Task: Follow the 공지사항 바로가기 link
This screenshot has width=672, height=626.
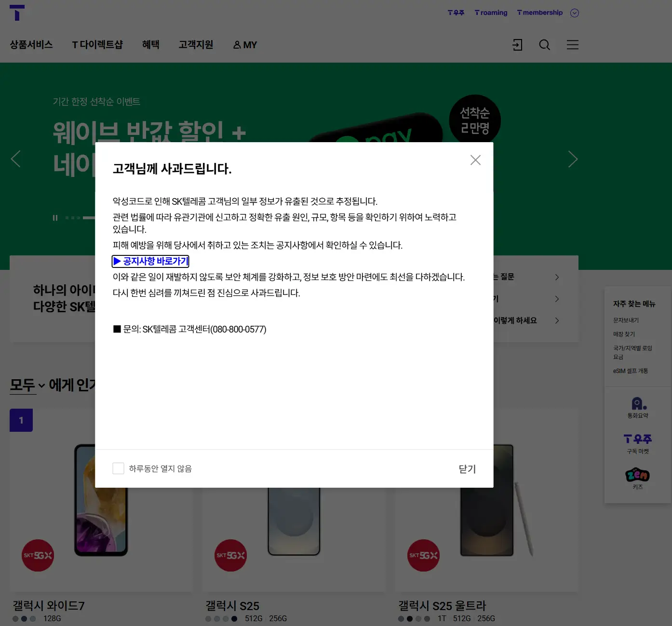Action: 151,261
